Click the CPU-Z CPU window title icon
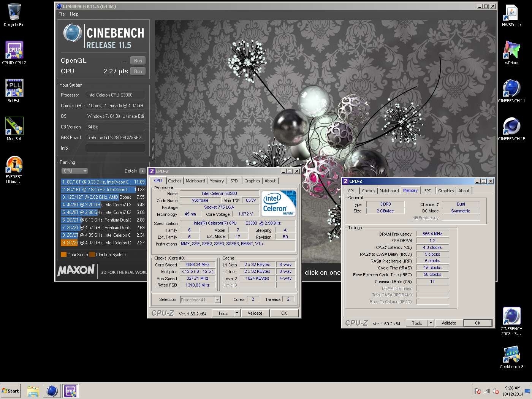532x399 pixels. pos(152,171)
